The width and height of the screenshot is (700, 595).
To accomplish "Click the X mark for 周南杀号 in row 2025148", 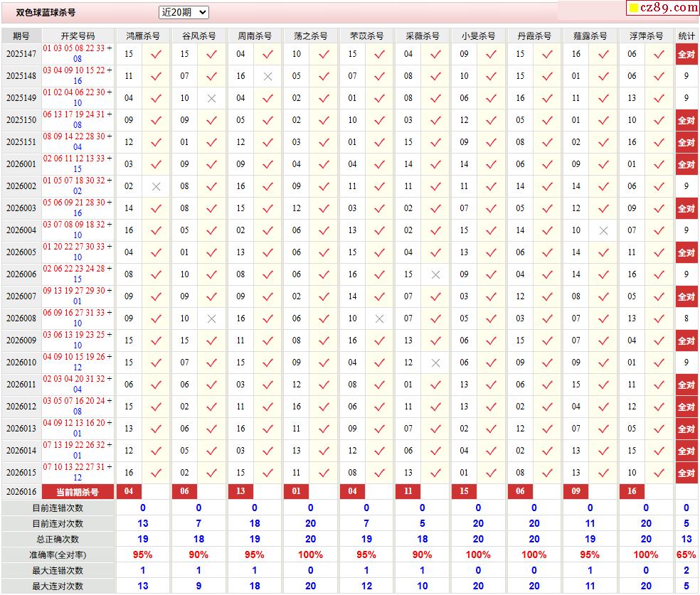I will tap(267, 76).
